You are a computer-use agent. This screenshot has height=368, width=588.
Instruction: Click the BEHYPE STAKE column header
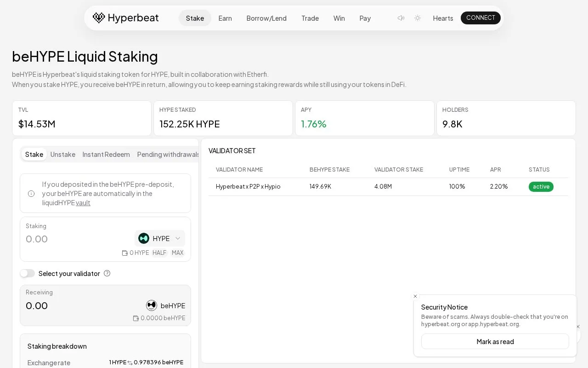coord(329,170)
